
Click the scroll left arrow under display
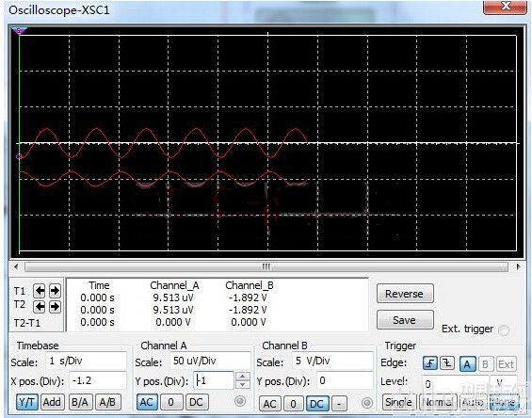16,266
